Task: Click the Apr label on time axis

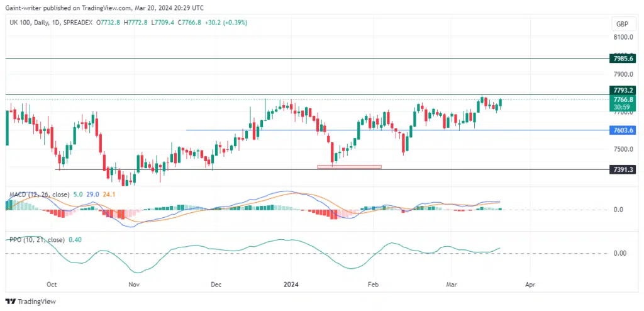Action: 530,284
